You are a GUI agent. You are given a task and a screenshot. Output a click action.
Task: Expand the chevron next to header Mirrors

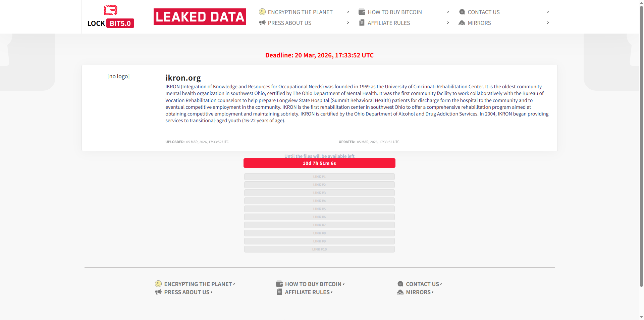pos(548,23)
